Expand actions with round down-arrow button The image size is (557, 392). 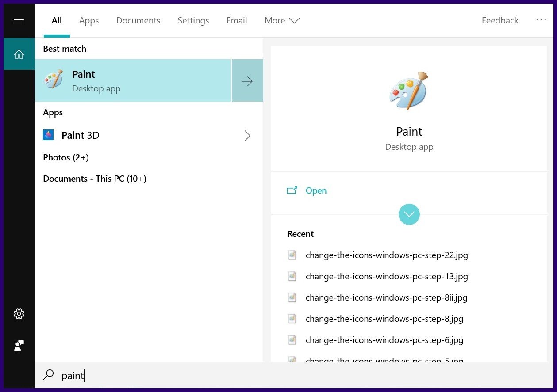point(409,214)
